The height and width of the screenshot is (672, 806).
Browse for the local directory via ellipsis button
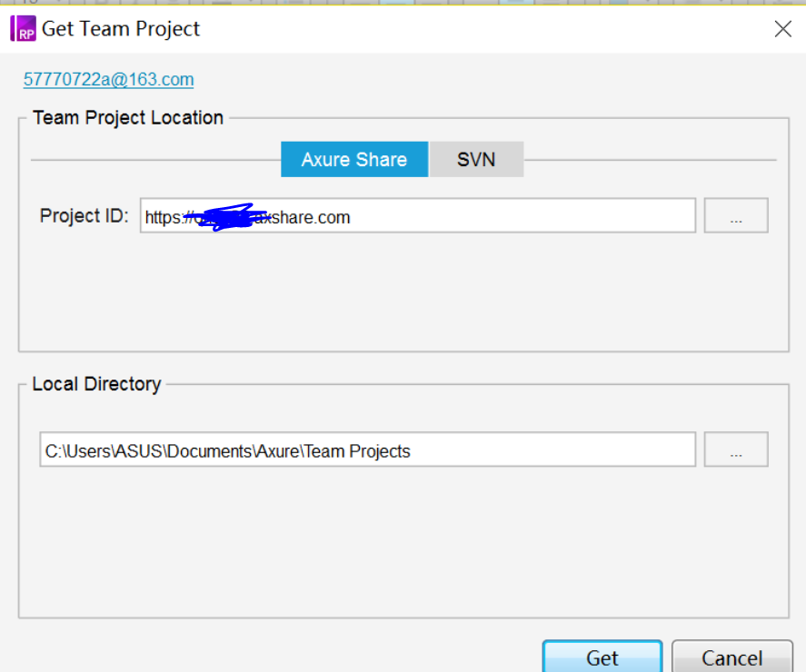pyautogui.click(x=736, y=450)
